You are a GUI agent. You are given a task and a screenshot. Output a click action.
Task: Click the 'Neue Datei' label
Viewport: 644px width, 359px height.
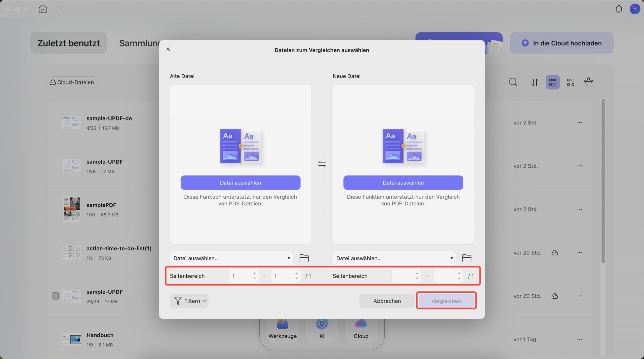[x=346, y=76]
